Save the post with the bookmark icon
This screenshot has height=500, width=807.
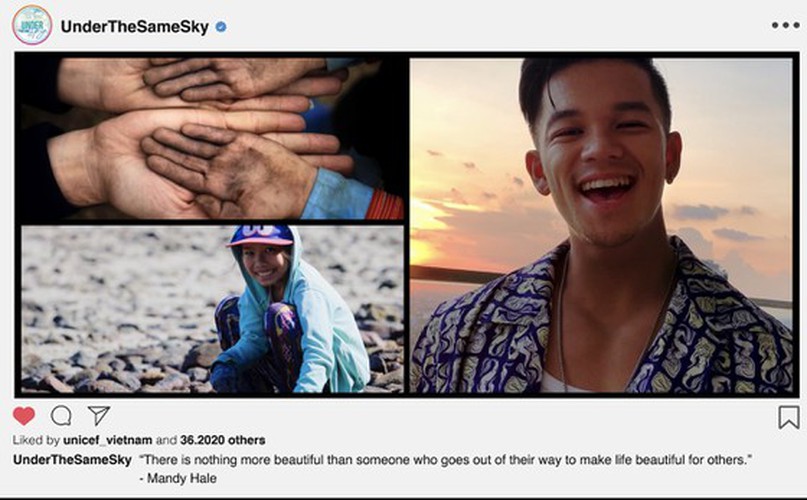(788, 417)
